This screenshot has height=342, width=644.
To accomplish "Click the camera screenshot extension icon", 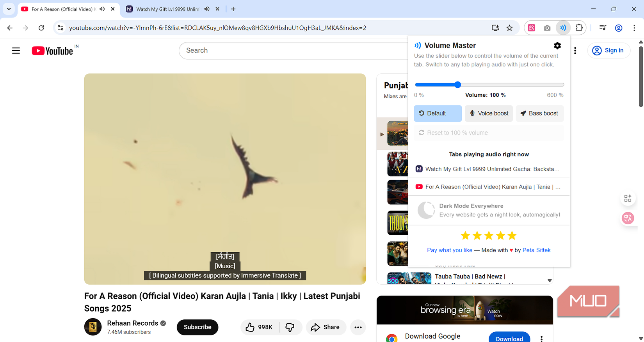I will point(547,28).
